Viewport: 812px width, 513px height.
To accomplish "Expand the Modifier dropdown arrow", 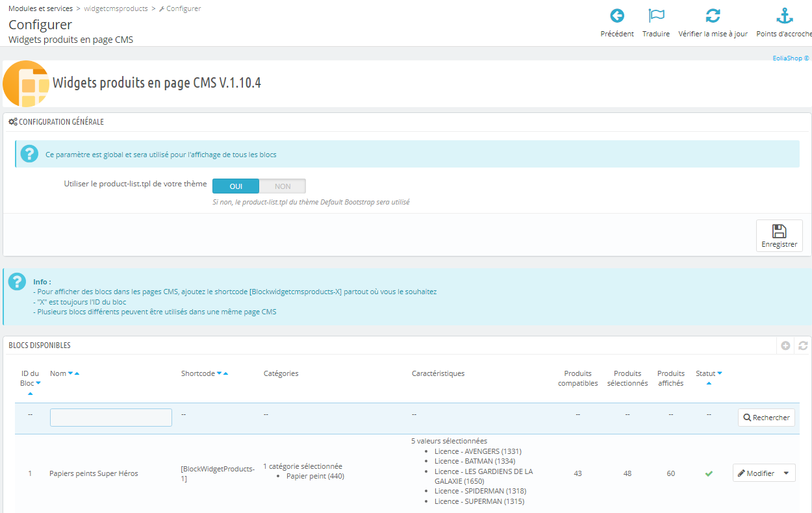I will point(786,473).
